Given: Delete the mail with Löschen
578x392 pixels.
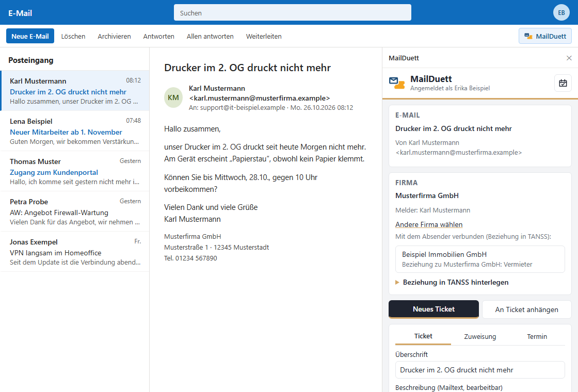Looking at the screenshot, I should pyautogui.click(x=73, y=36).
